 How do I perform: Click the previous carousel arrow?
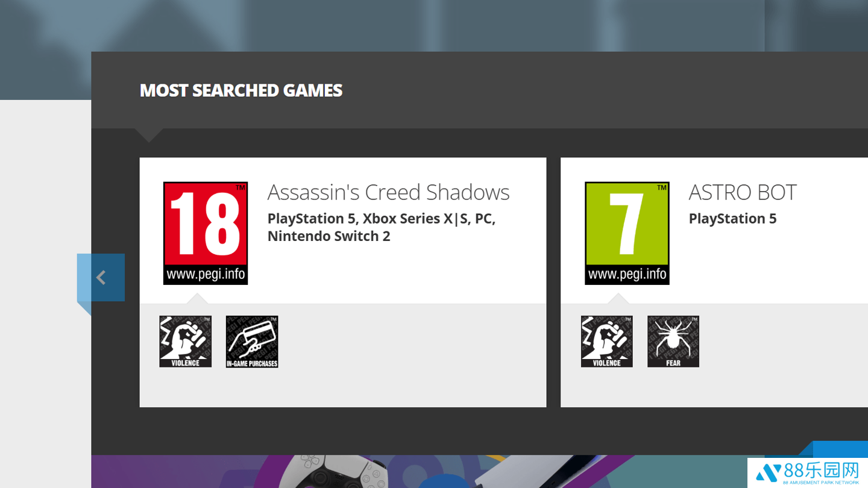pyautogui.click(x=101, y=277)
